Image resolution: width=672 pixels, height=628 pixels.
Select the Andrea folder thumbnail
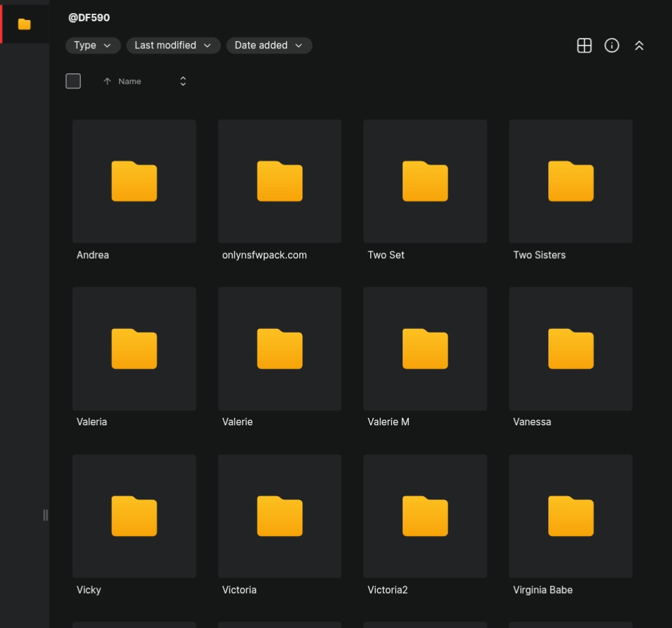(134, 181)
